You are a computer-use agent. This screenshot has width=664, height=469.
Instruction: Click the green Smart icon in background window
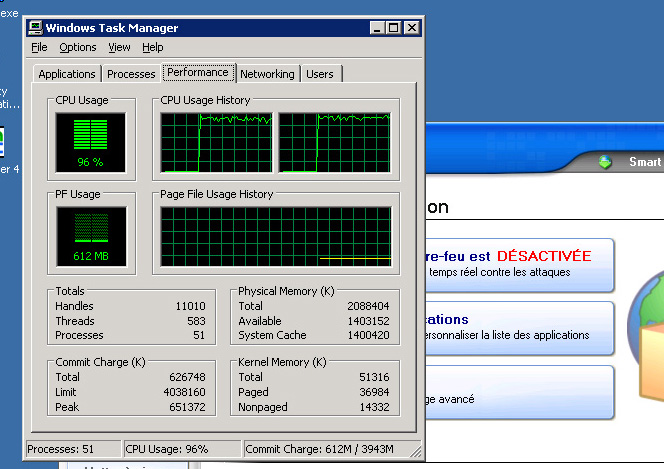click(603, 162)
